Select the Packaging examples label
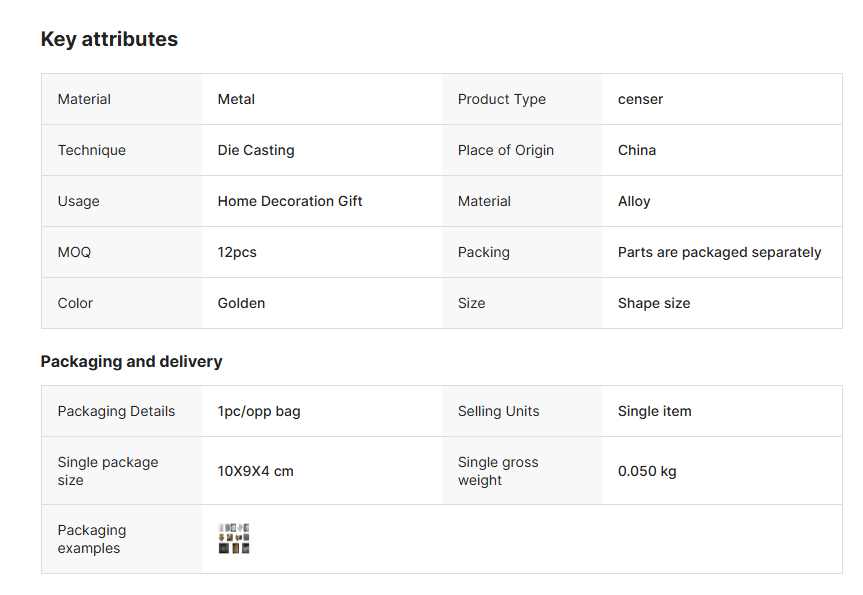The image size is (863, 595). pyautogui.click(x=92, y=539)
